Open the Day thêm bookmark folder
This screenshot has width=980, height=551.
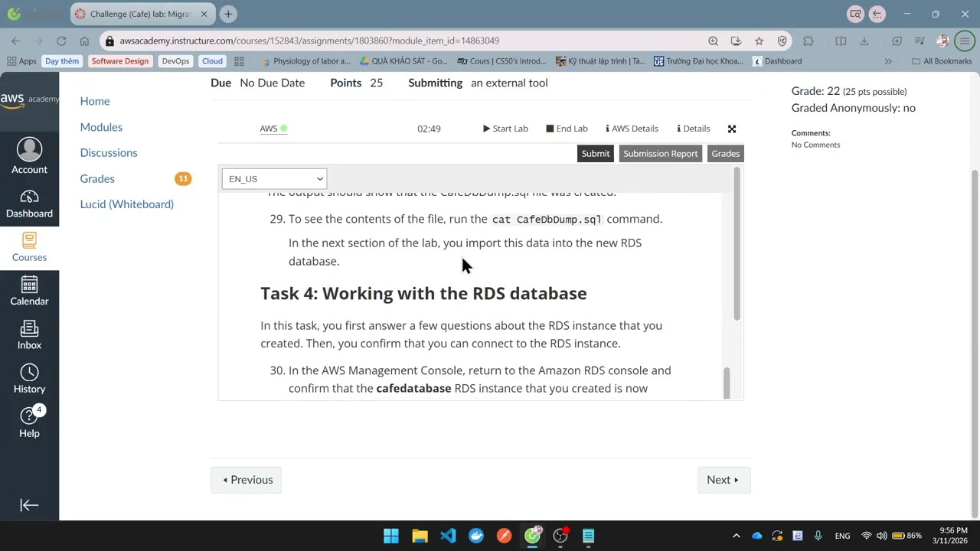pyautogui.click(x=62, y=61)
